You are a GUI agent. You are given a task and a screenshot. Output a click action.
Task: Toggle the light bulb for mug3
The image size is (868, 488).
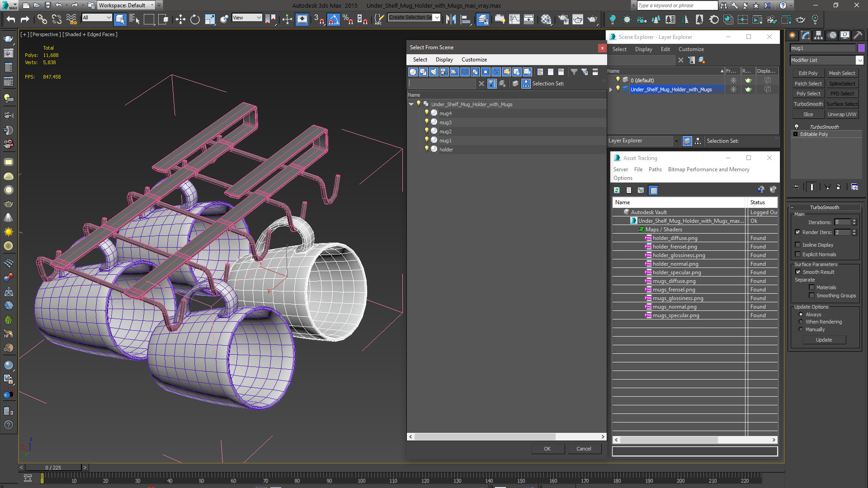coord(426,122)
